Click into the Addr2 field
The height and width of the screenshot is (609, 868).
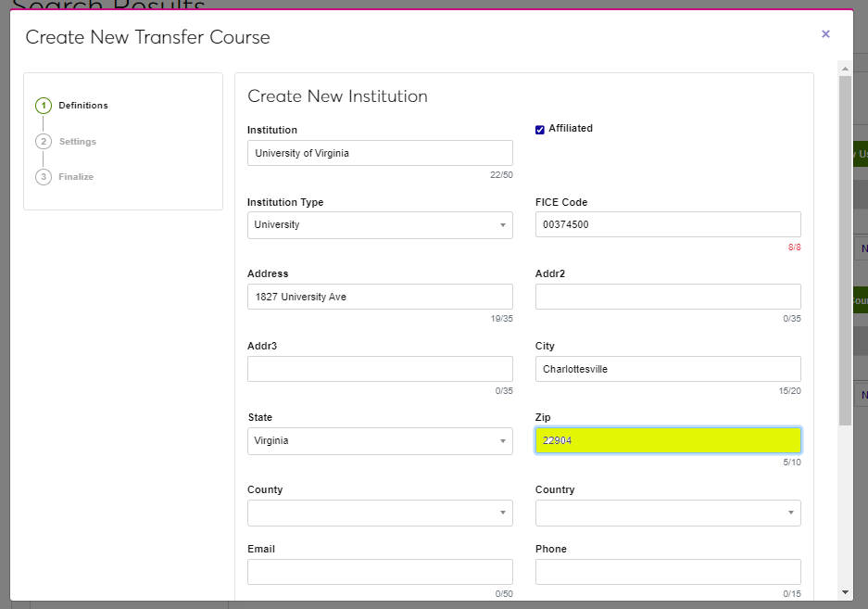coord(668,297)
